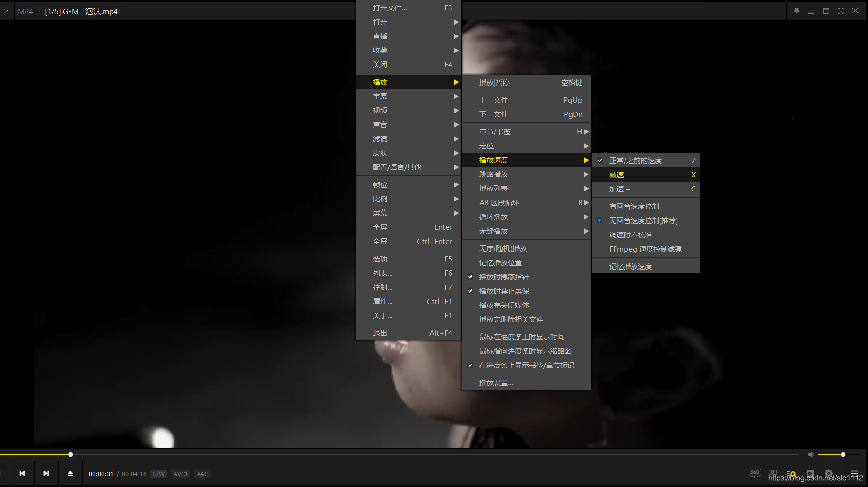Screen dimensions: 868x487
Task: Toggle 记忆播放位置 option
Action: [527, 263]
